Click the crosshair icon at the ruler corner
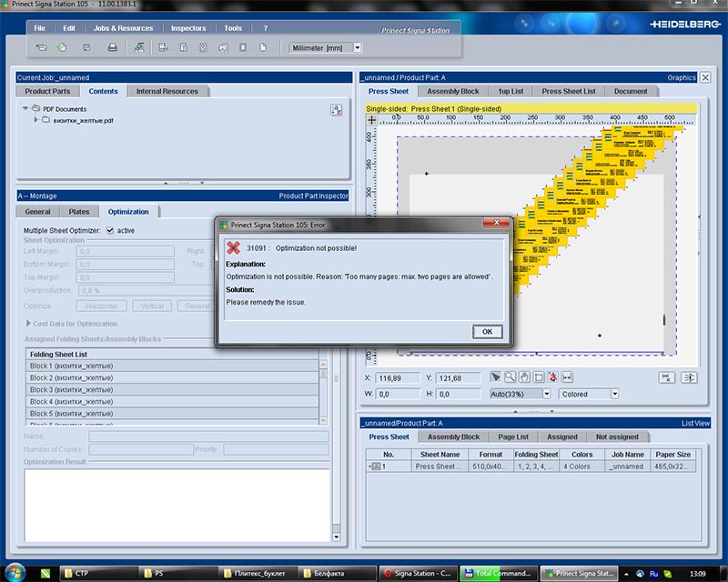 pyautogui.click(x=371, y=118)
